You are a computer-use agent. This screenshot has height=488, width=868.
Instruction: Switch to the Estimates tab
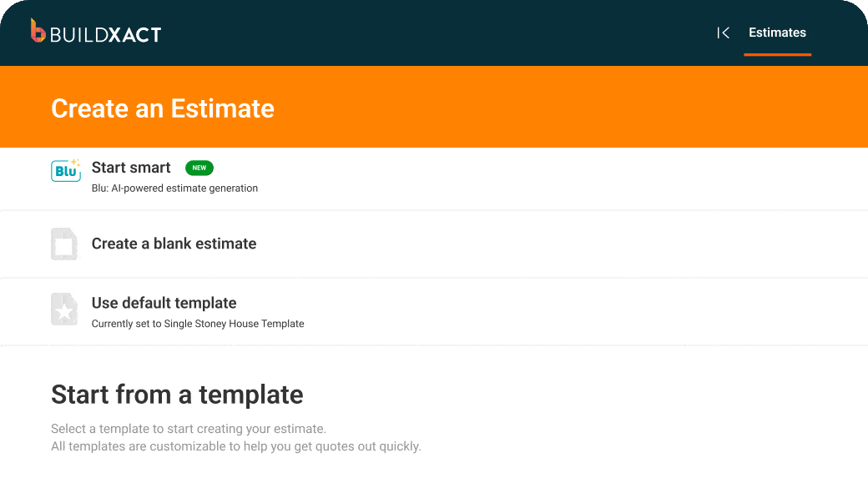pyautogui.click(x=777, y=33)
